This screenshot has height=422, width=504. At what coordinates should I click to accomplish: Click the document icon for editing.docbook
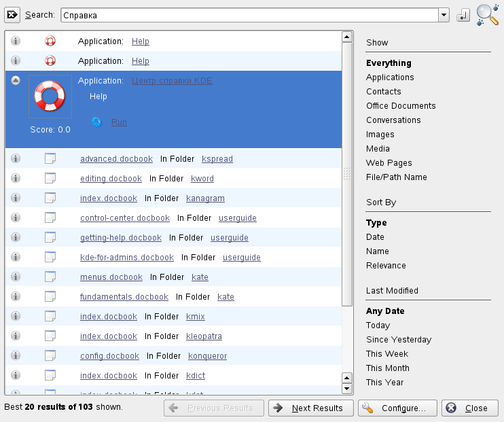click(50, 179)
